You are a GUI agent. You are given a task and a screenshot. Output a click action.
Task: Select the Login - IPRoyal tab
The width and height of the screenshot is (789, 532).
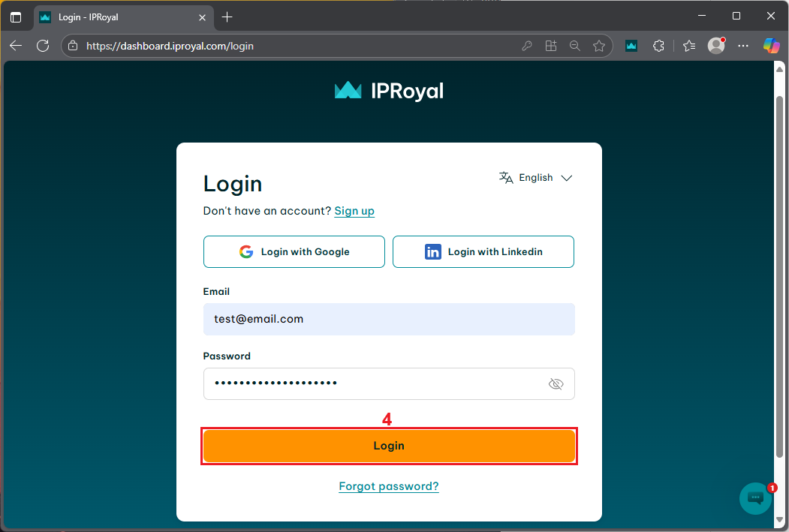[123, 17]
